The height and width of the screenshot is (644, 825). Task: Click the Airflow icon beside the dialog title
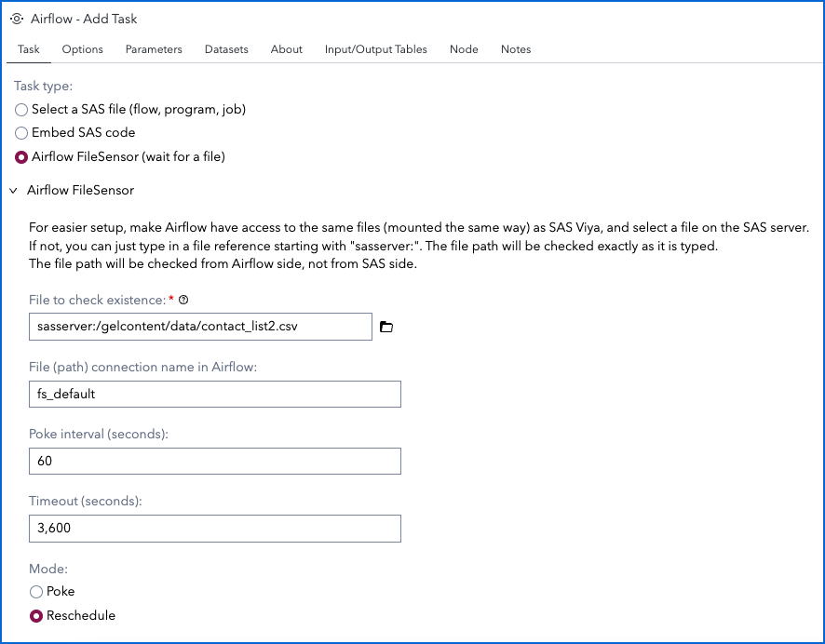coord(17,19)
